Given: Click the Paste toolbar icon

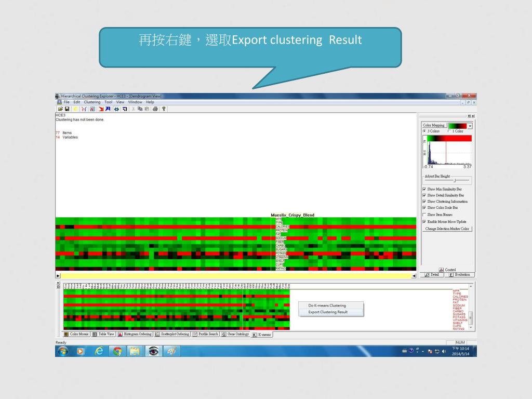Looking at the screenshot, I should click(x=147, y=109).
